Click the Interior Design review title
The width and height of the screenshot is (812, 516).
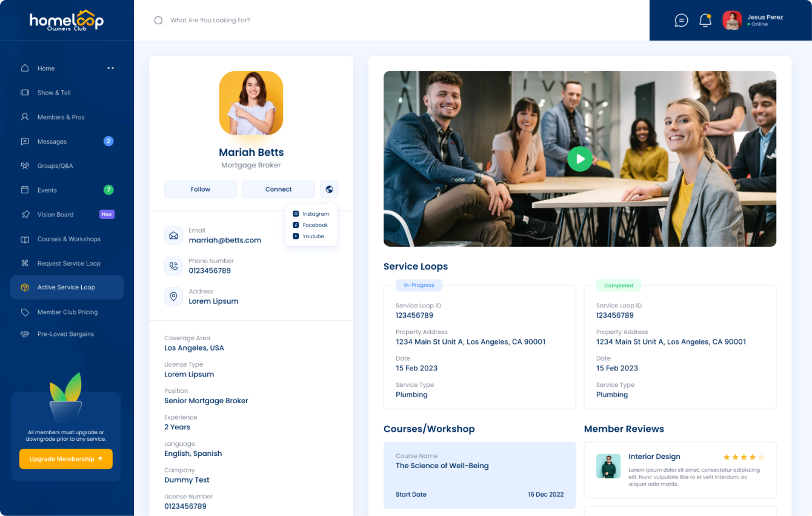click(x=654, y=457)
